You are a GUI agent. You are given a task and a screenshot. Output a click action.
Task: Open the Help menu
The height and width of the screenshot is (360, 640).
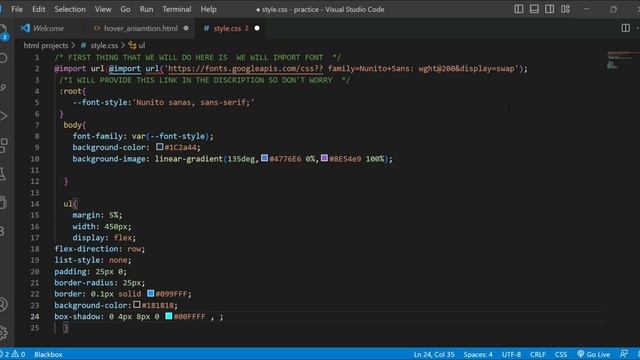(208, 9)
